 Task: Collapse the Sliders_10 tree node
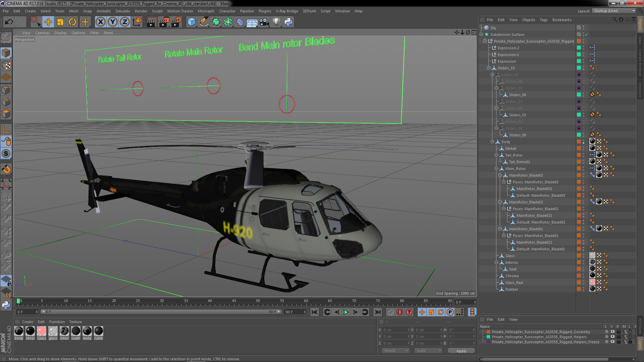[x=489, y=68]
